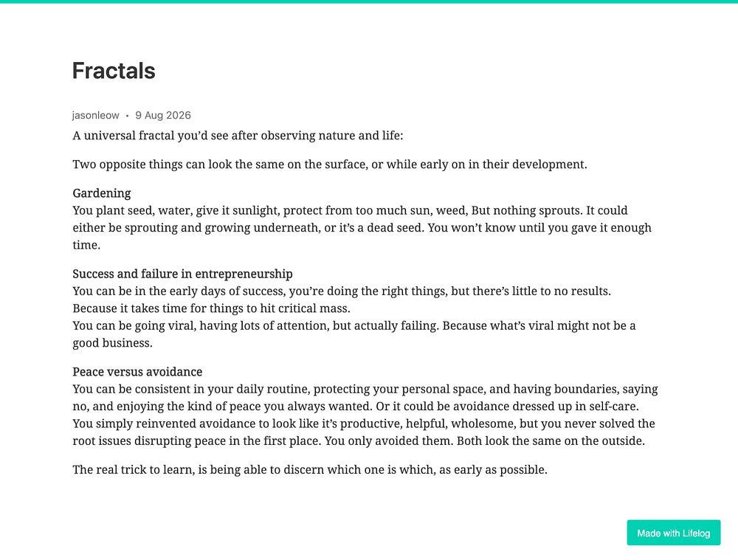
Task: Click the closing line about the real trick
Action: click(x=310, y=470)
